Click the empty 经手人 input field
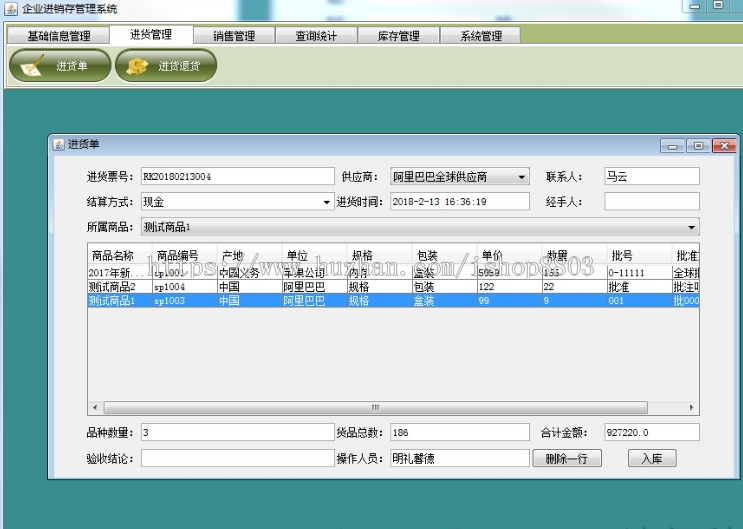Viewport: 743px width, 529px height. pos(652,201)
